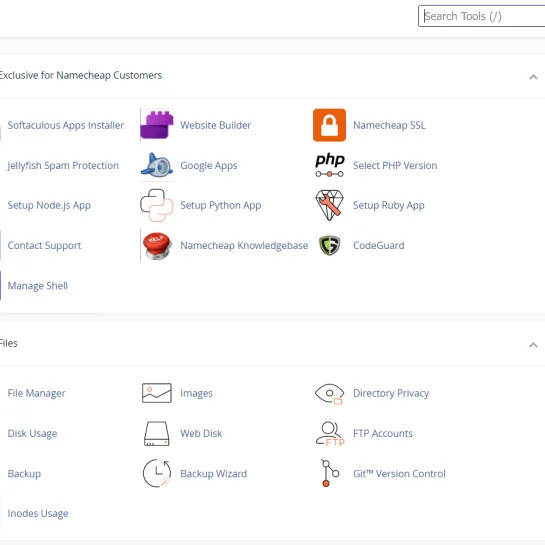545x545 pixels.
Task: Focus the Search Tools input field
Action: tap(481, 16)
